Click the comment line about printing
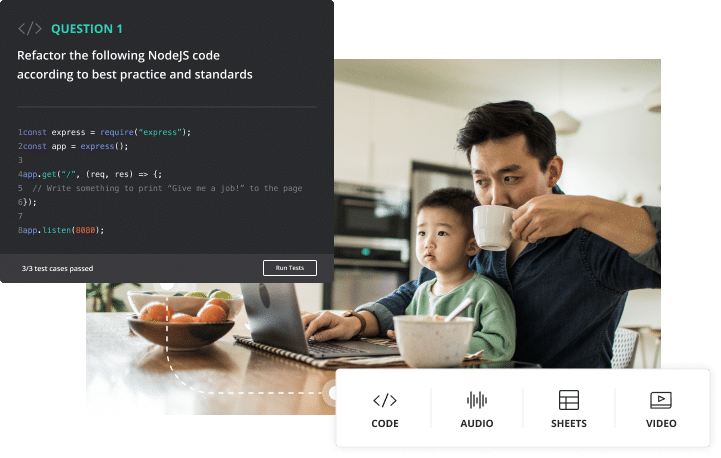The width and height of the screenshot is (721, 458). coord(160,188)
